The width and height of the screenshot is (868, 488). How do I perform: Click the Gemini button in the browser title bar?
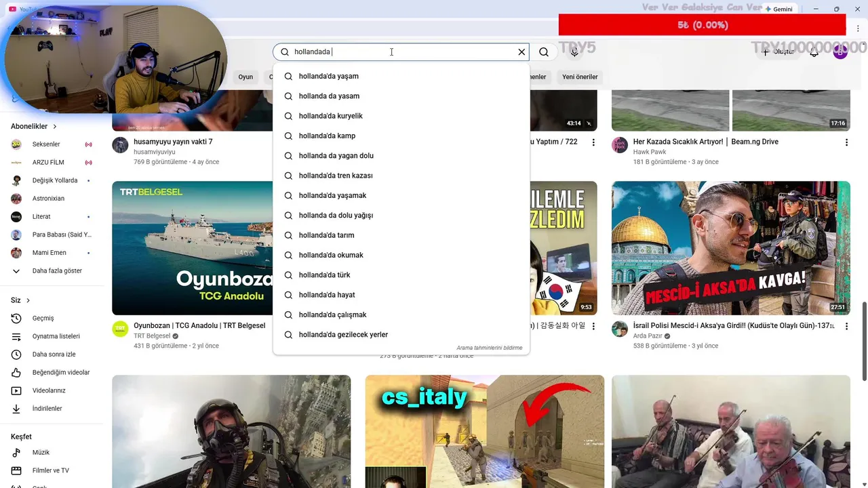[x=778, y=9]
